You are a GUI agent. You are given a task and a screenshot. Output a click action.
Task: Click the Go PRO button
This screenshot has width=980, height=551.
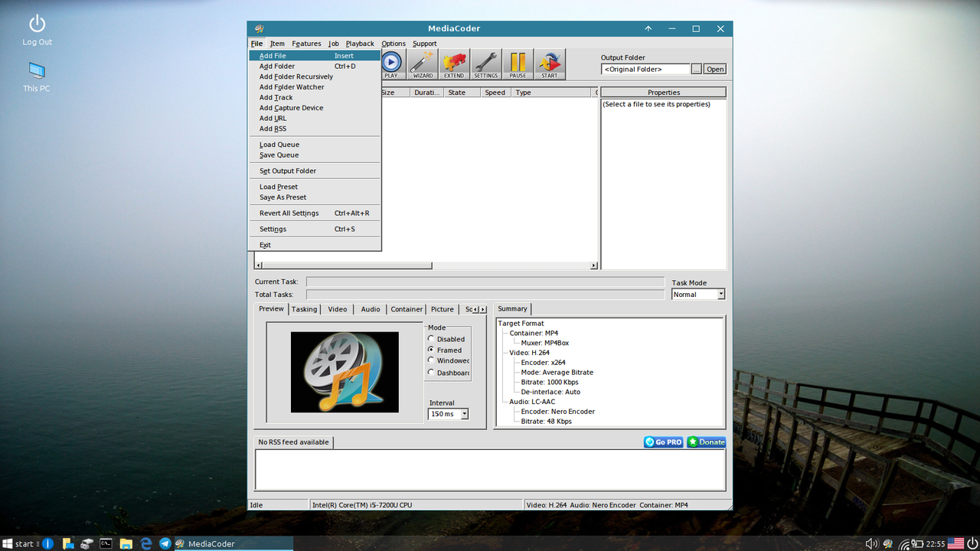(x=664, y=442)
